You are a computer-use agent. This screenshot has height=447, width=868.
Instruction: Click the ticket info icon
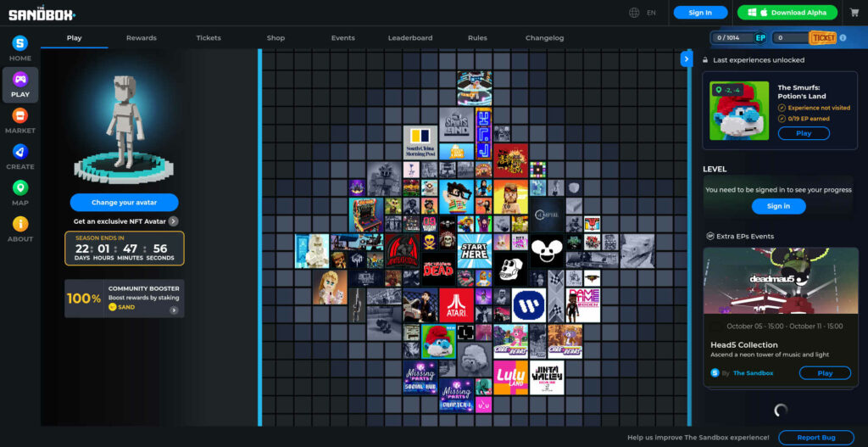pyautogui.click(x=843, y=37)
